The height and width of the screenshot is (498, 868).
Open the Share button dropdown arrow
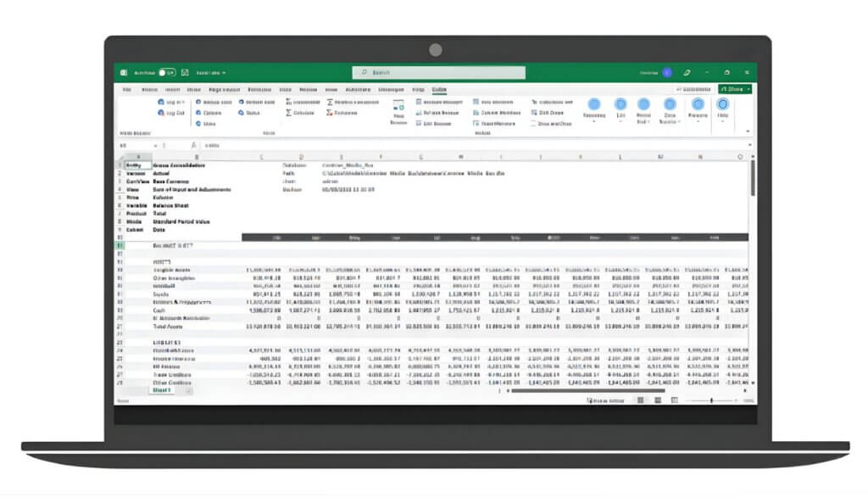point(749,89)
